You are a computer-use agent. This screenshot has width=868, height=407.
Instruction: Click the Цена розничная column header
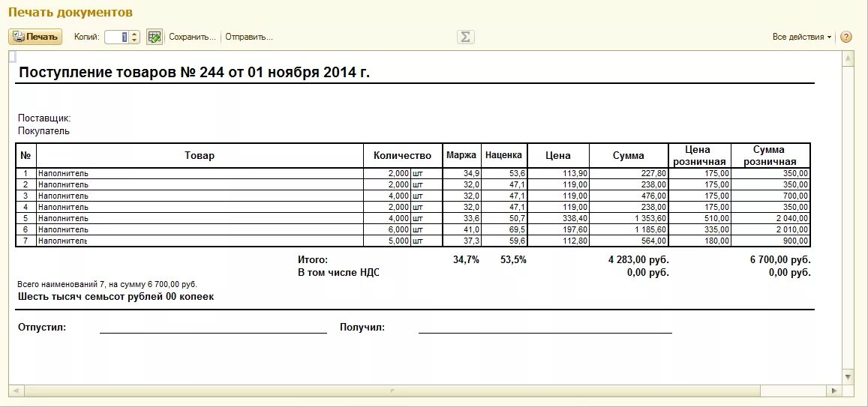pos(700,155)
